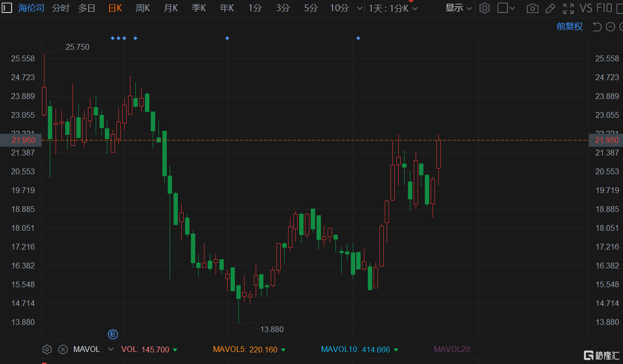Screen dimensions: 623x364
Task: Click the VS compare button
Action: pyautogui.click(x=586, y=8)
